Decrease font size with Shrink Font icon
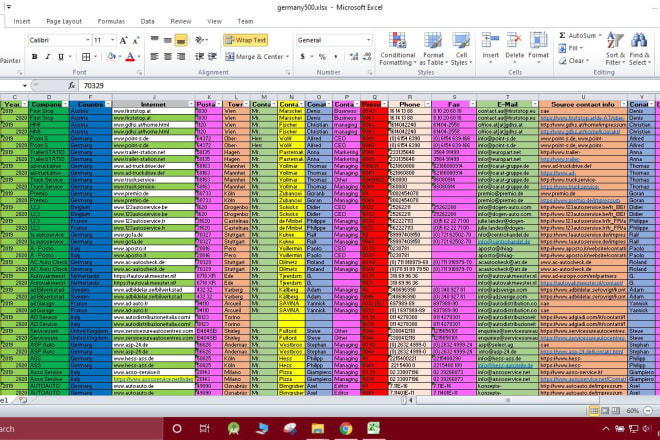660x440 pixels. pos(136,40)
